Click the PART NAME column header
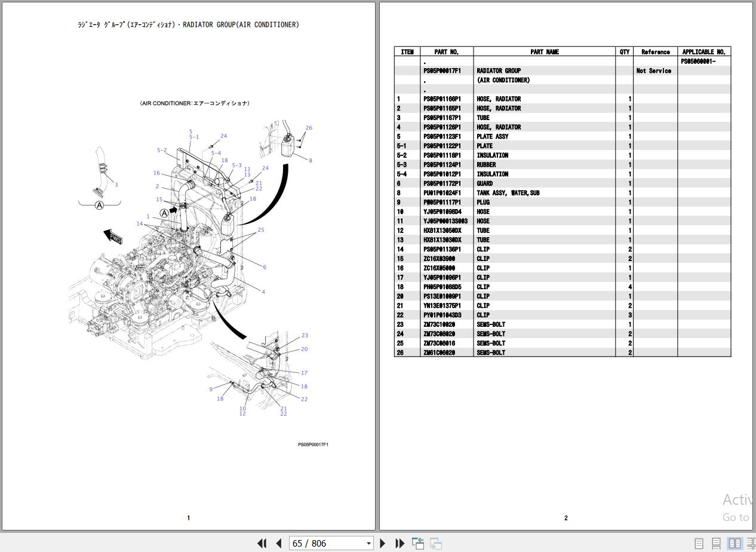 [x=545, y=52]
